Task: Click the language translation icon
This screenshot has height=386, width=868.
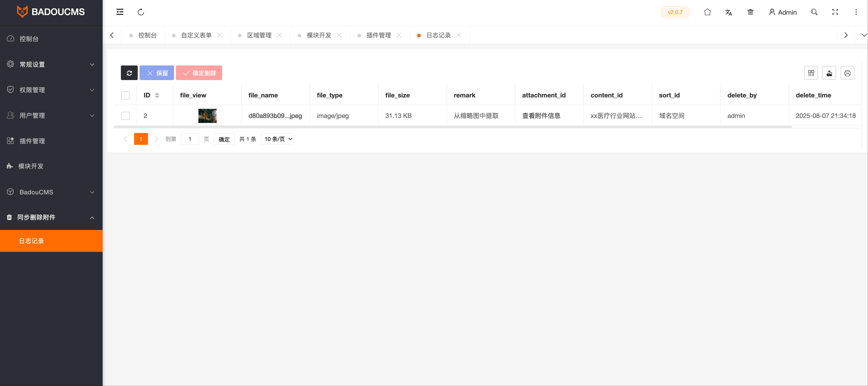Action: pos(728,12)
